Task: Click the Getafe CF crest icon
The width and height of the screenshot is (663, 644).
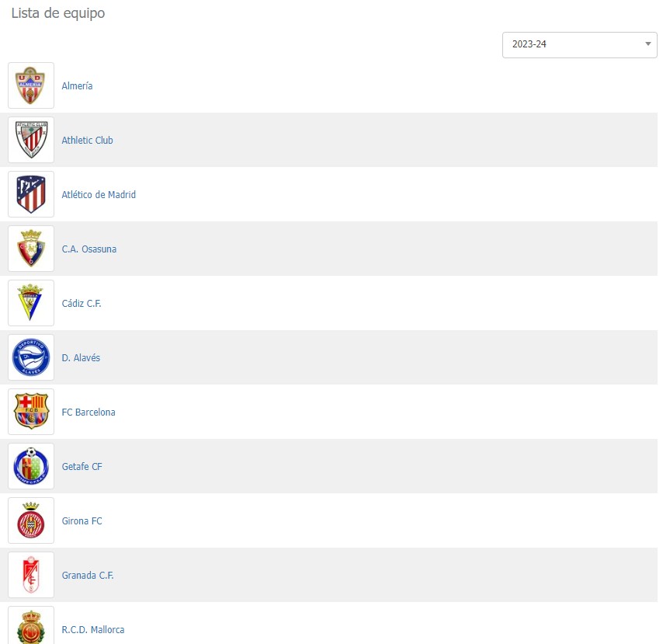Action: [x=31, y=466]
